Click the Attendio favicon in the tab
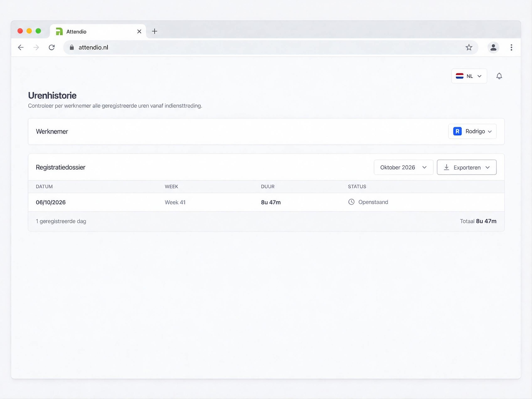 [59, 32]
